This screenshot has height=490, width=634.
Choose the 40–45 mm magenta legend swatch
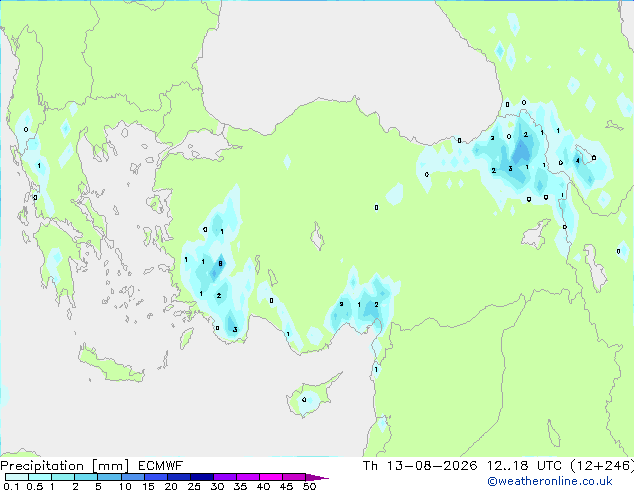(x=271, y=477)
